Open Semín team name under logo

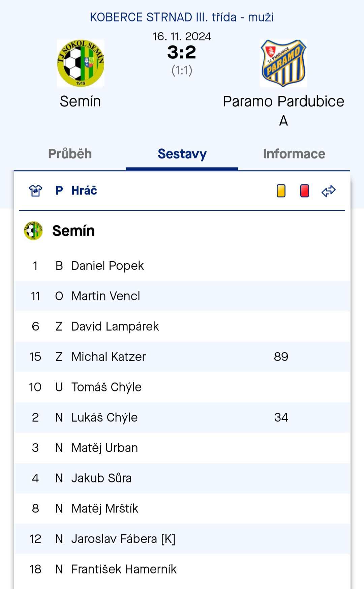(80, 101)
